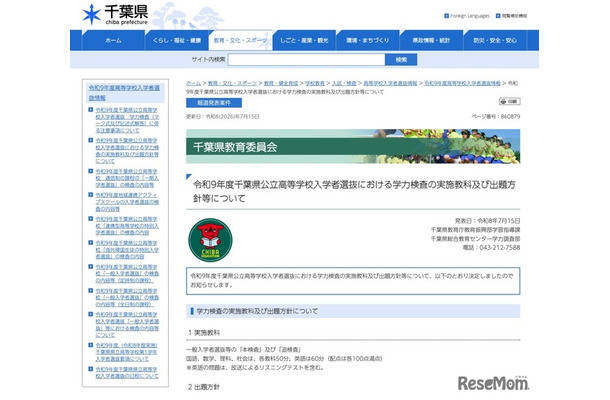Click the arrow bullet beside 日程について link
Viewport: 610px width, 400px height.
coord(91,369)
